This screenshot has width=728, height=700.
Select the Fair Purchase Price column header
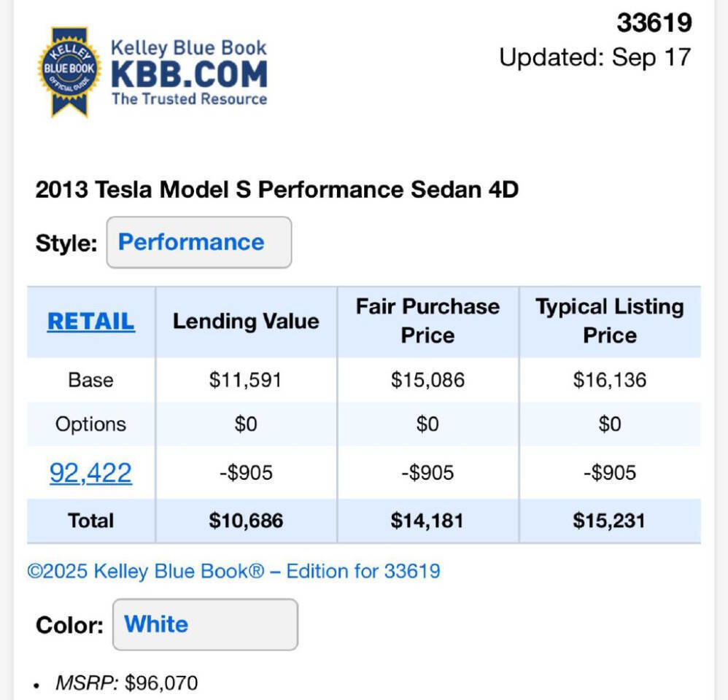click(426, 321)
